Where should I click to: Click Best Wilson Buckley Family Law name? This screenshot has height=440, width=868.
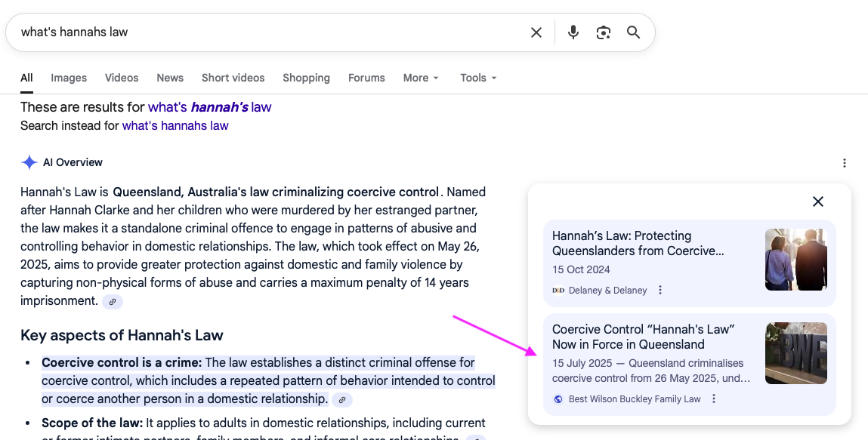pyautogui.click(x=635, y=399)
